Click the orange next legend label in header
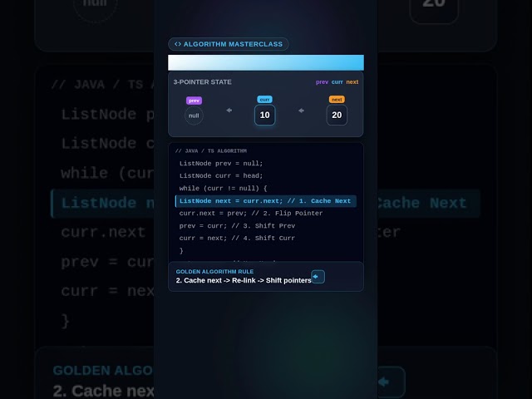Screen dimensions: 532x399 tap(352, 82)
